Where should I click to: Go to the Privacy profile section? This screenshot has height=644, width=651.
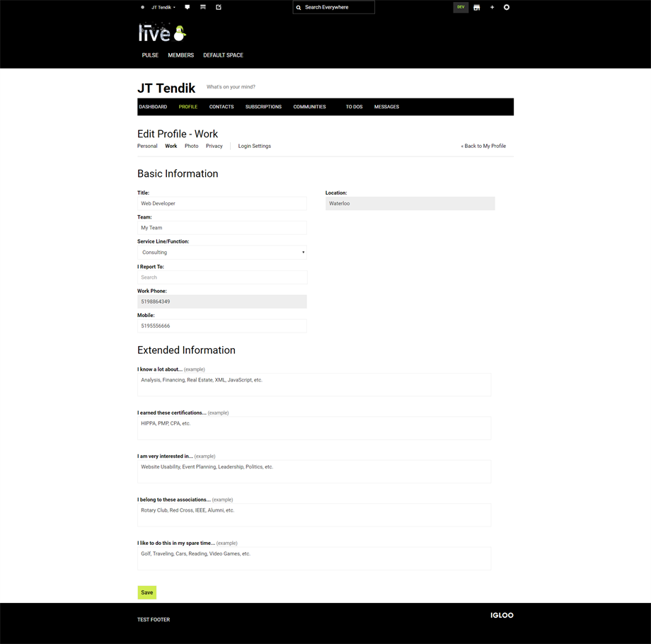tap(214, 146)
